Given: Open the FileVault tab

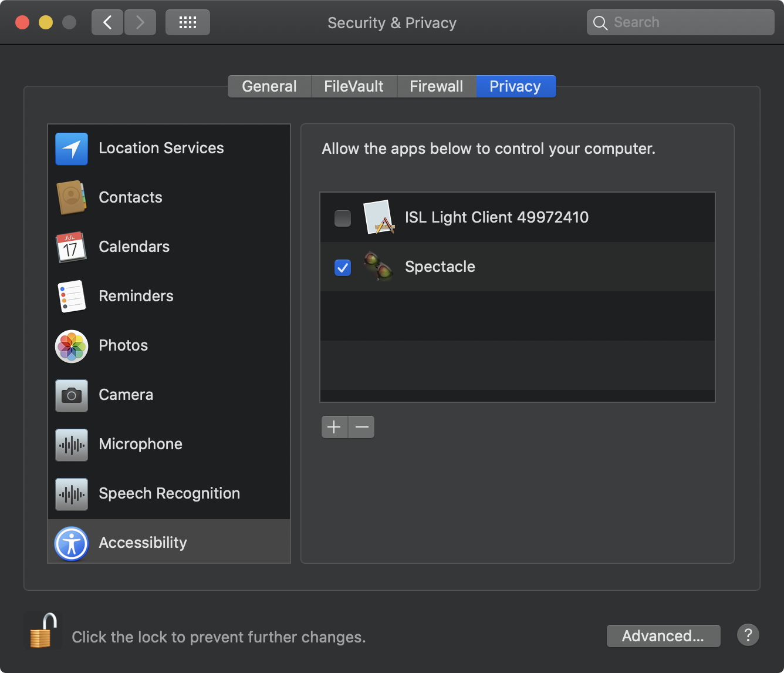Looking at the screenshot, I should (x=354, y=86).
